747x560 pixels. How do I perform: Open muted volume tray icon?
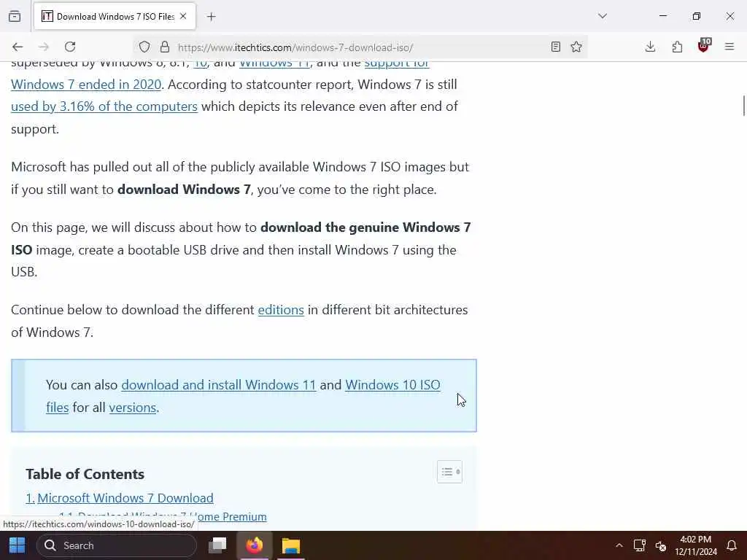pyautogui.click(x=661, y=545)
